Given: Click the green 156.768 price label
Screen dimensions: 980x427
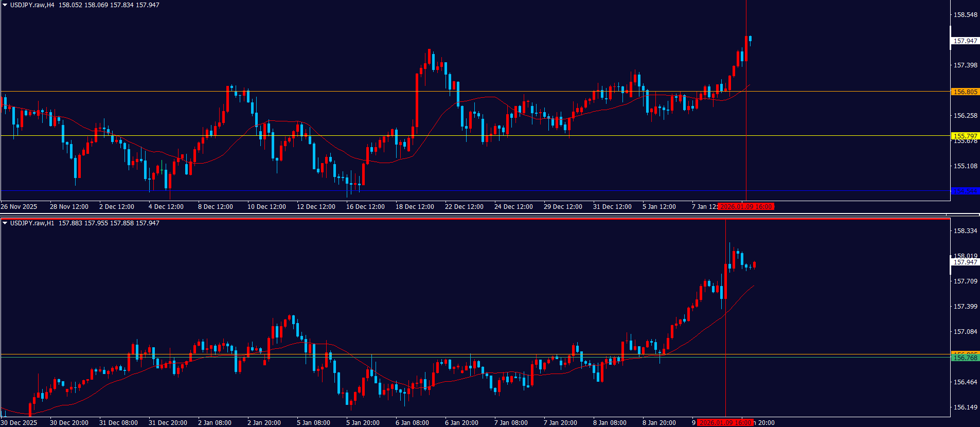Looking at the screenshot, I should [x=965, y=358].
